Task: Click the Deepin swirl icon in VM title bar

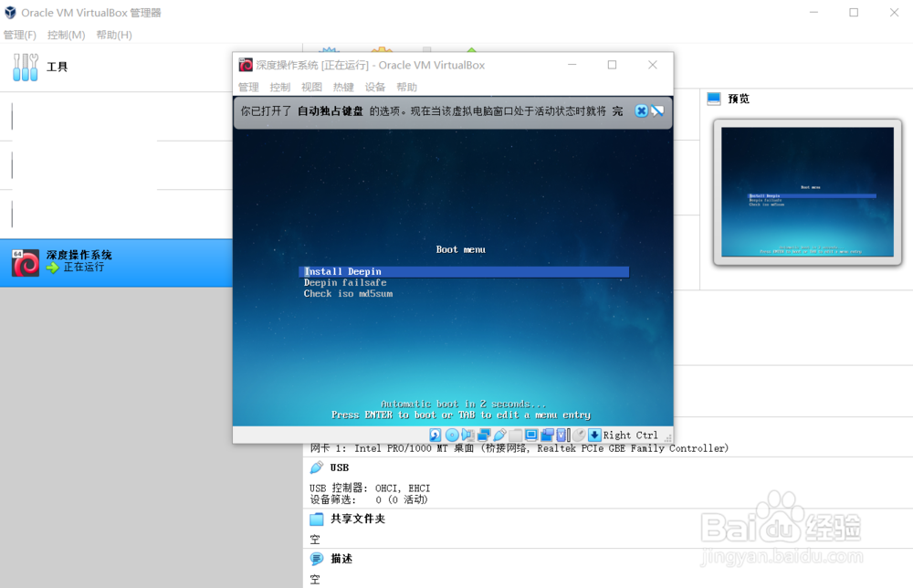Action: coord(246,65)
